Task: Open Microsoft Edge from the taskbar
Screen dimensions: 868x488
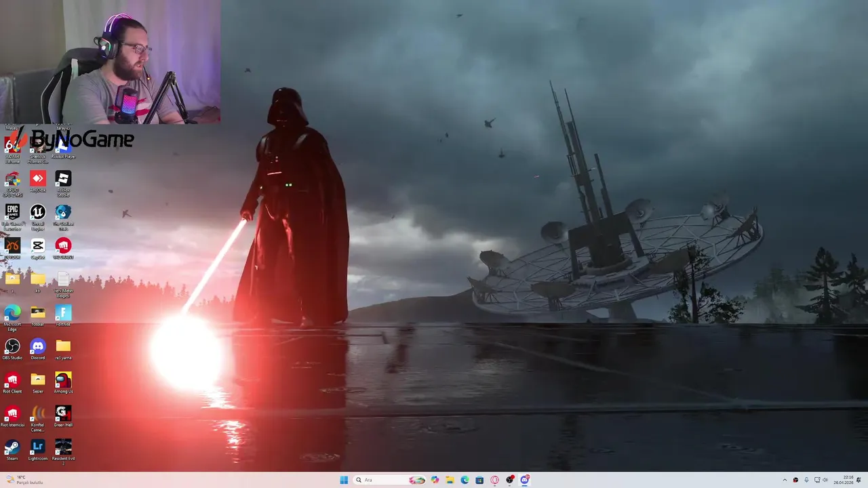Action: point(465,480)
